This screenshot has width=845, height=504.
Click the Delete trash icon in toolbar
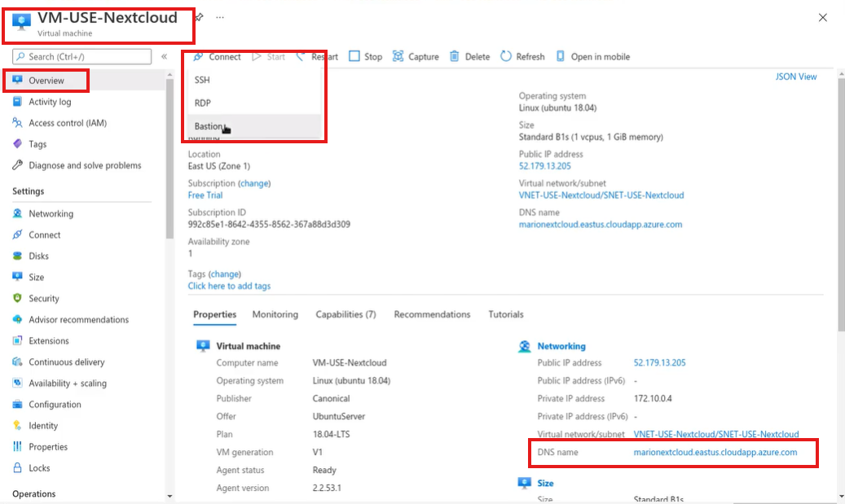(455, 56)
